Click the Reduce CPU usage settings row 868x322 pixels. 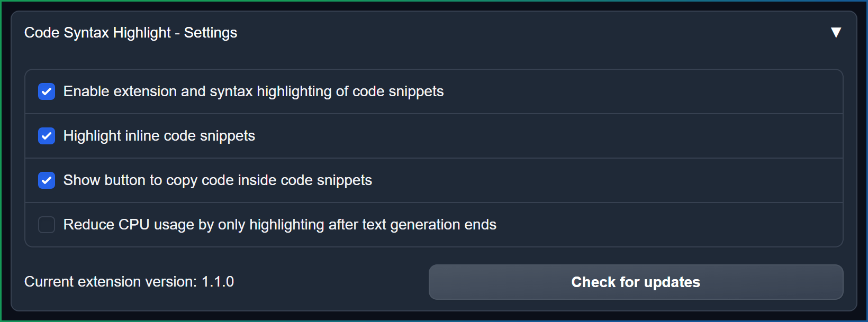click(279, 225)
